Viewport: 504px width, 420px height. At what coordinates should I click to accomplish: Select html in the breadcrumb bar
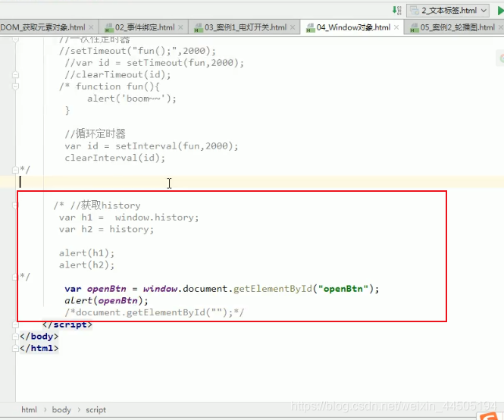29,409
